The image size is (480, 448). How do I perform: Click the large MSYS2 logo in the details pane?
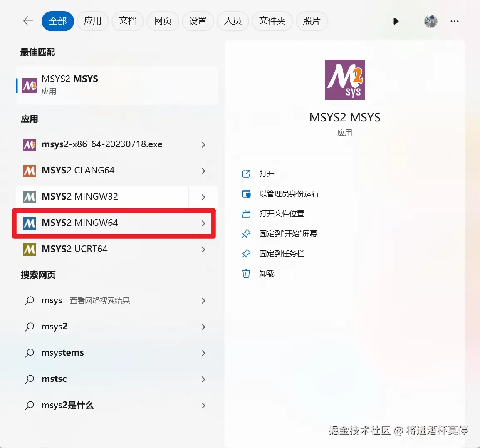(x=345, y=80)
